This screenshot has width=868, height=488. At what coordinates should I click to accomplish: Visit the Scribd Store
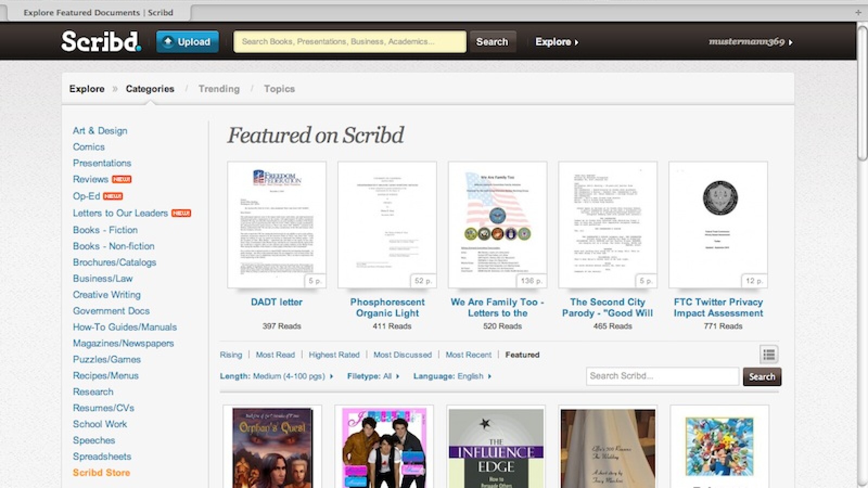(101, 472)
